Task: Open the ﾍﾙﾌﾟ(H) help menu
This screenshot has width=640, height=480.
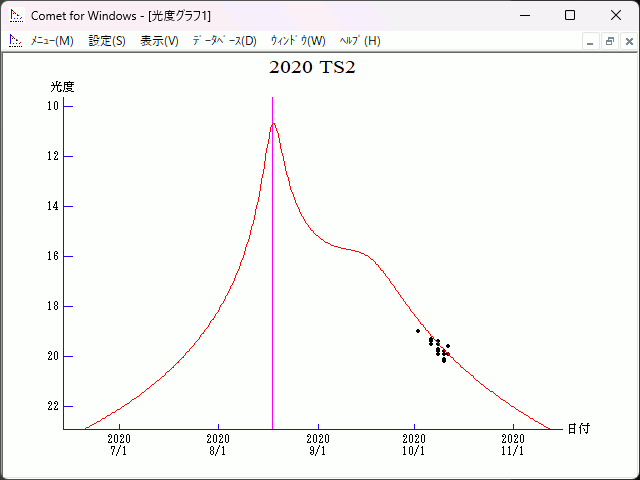Action: coord(360,41)
